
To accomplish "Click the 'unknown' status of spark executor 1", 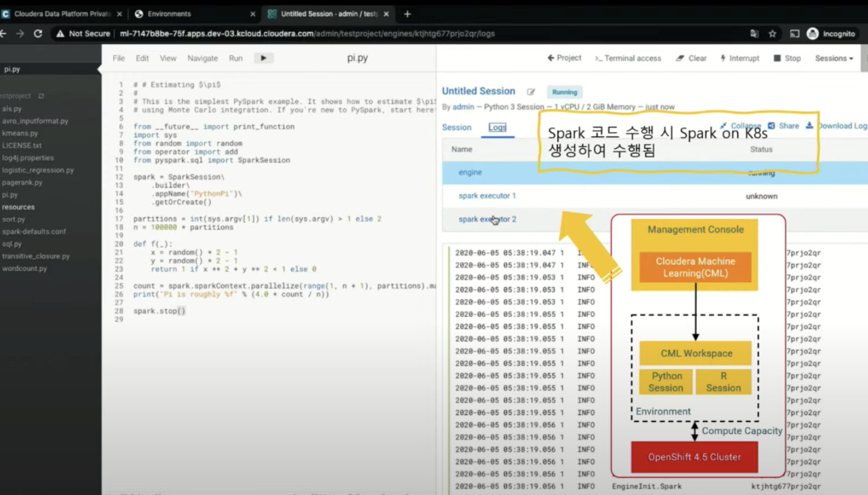I will (x=762, y=196).
